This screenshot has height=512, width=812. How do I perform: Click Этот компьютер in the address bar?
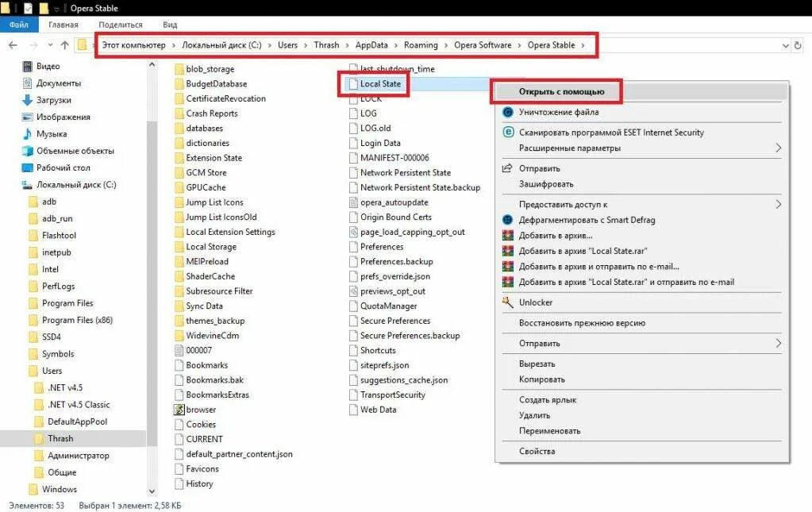[x=133, y=45]
